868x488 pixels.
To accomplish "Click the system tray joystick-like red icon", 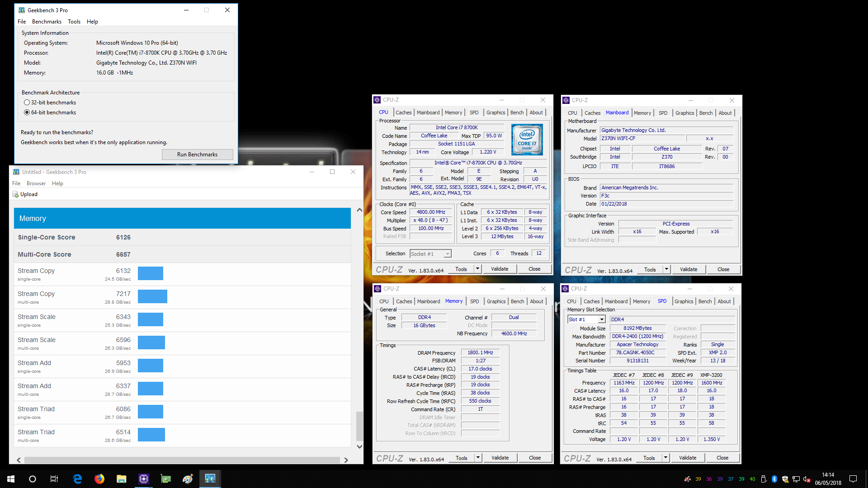I will tap(687, 479).
